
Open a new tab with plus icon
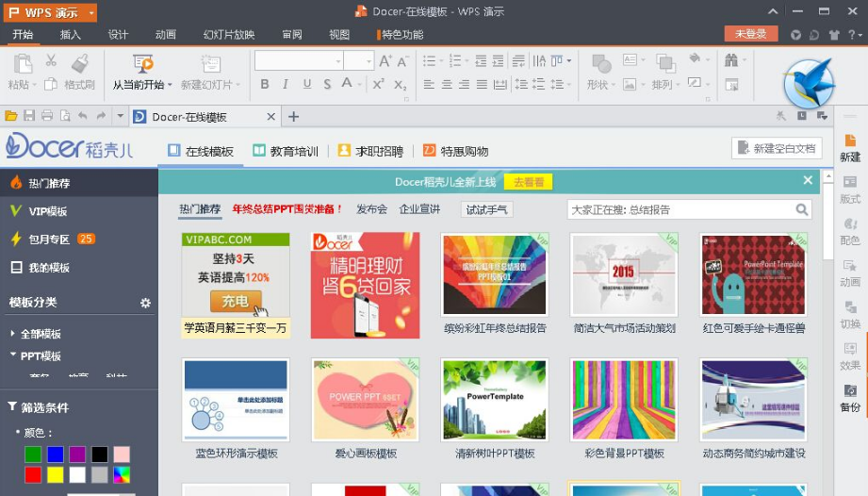293,117
